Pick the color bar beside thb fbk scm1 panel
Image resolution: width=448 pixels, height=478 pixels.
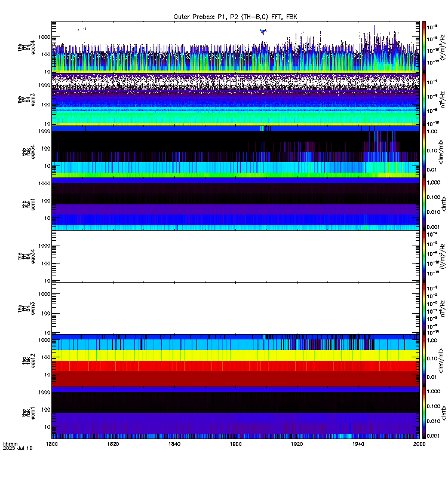pyautogui.click(x=424, y=204)
